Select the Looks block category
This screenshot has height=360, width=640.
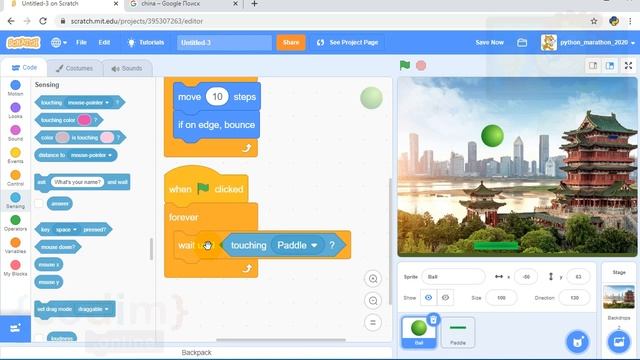(15, 110)
